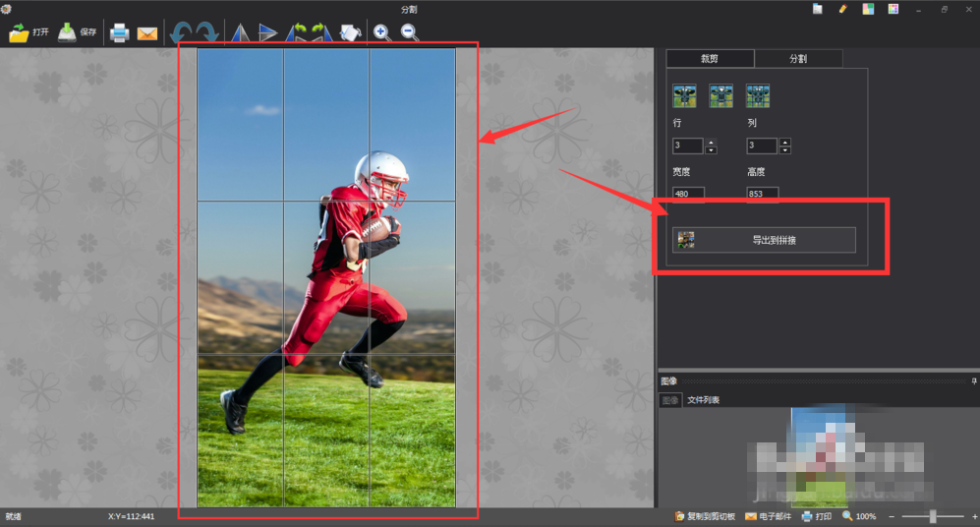Decrease the 列 columns value
980x527 pixels.
click(x=785, y=150)
